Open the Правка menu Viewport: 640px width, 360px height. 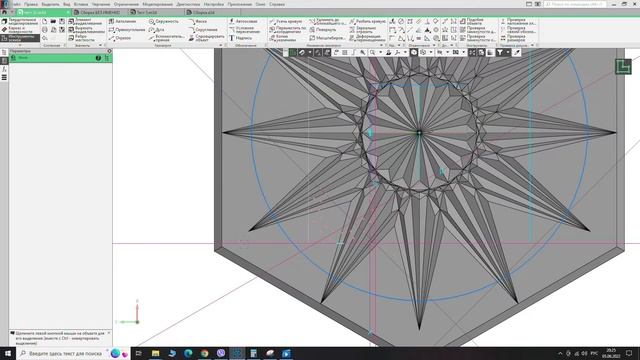31,4
